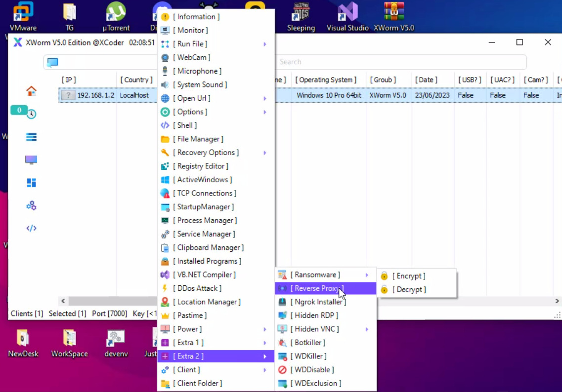The image size is (562, 392).
Task: Expand the Extra 1 submenu arrow
Action: (265, 343)
